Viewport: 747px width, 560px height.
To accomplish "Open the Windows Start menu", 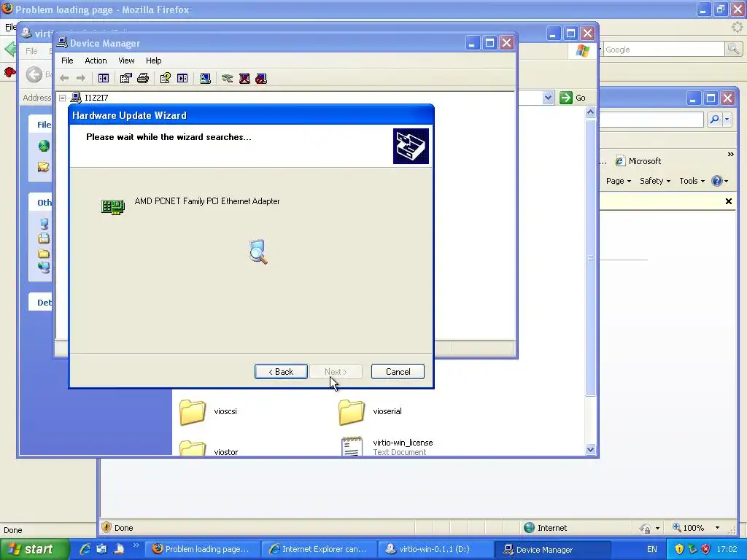I will pyautogui.click(x=34, y=550).
